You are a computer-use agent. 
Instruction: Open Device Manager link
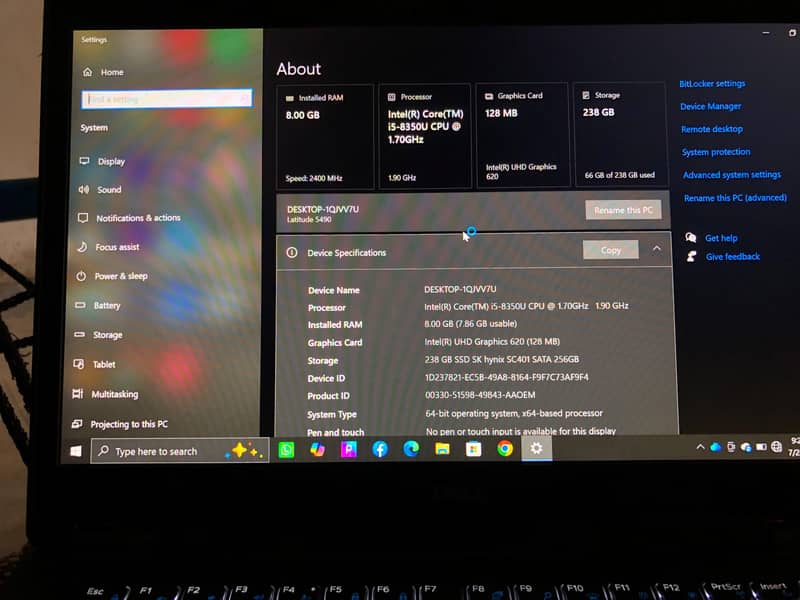tap(710, 106)
